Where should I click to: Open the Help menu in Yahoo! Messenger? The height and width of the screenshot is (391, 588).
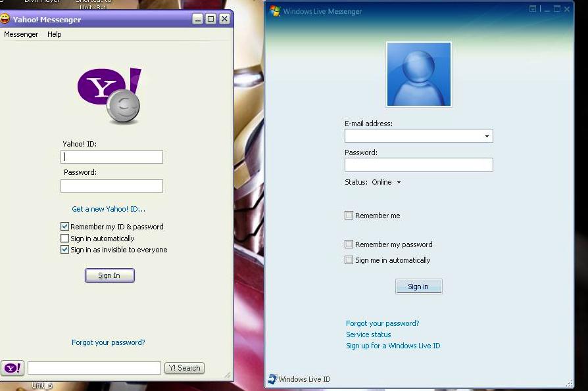[55, 34]
